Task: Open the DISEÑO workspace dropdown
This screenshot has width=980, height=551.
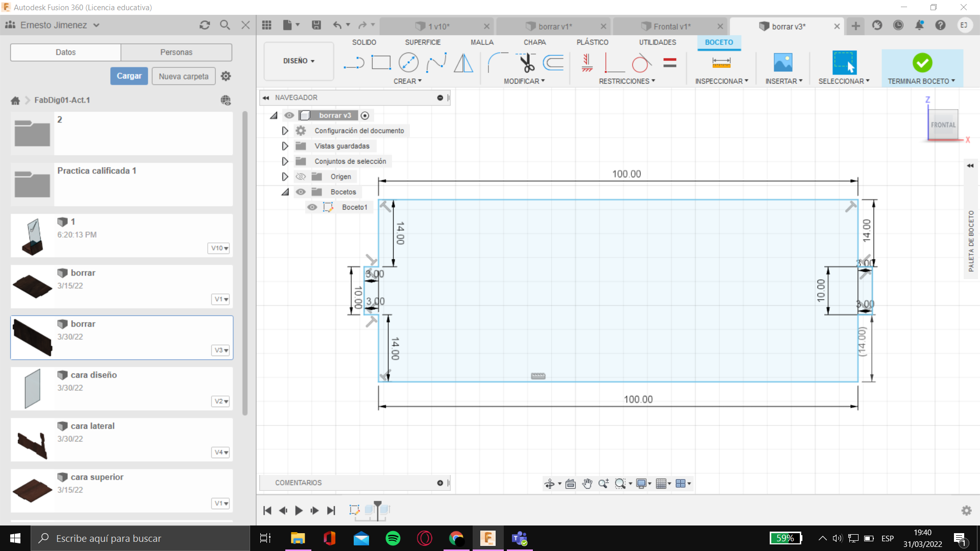Action: 299,61
